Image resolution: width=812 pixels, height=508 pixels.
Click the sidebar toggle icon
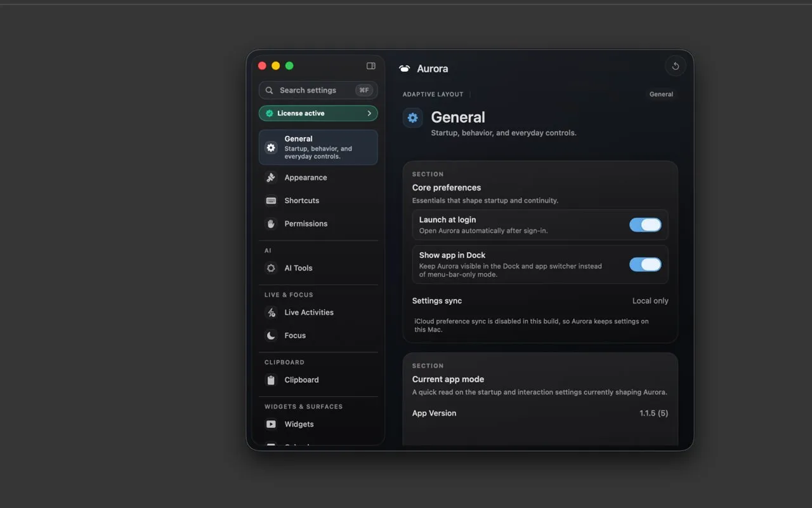[371, 66]
